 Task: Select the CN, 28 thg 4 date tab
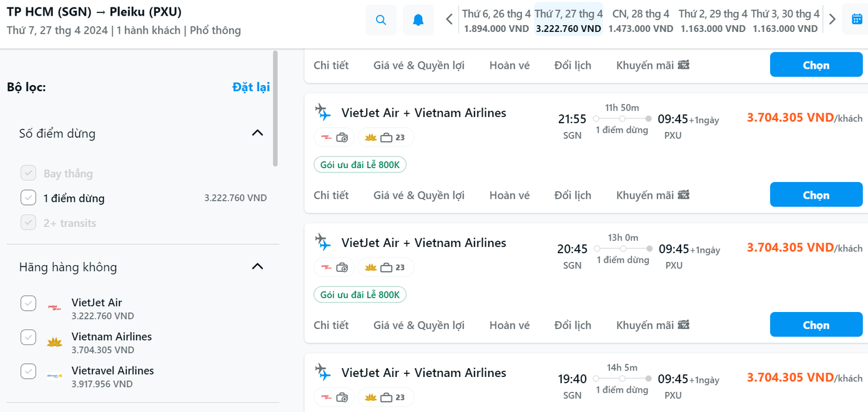point(641,19)
